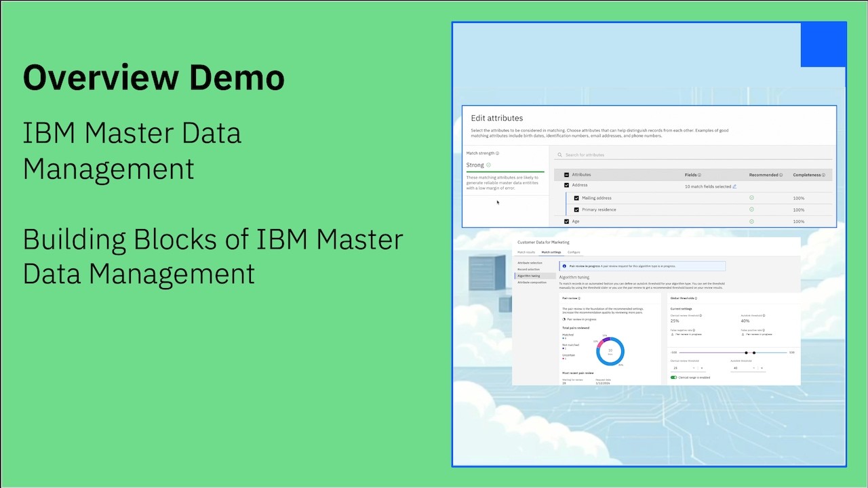The image size is (868, 488).
Task: Open Record selection in the sidebar
Action: tap(529, 269)
